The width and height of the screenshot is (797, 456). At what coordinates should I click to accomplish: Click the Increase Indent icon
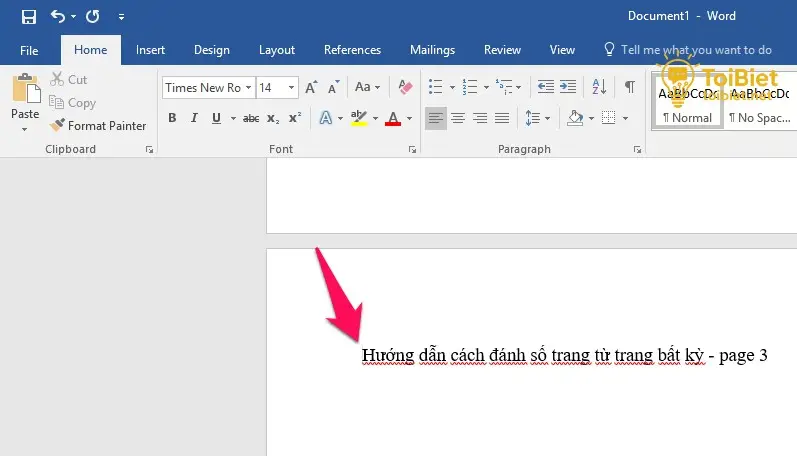(568, 87)
